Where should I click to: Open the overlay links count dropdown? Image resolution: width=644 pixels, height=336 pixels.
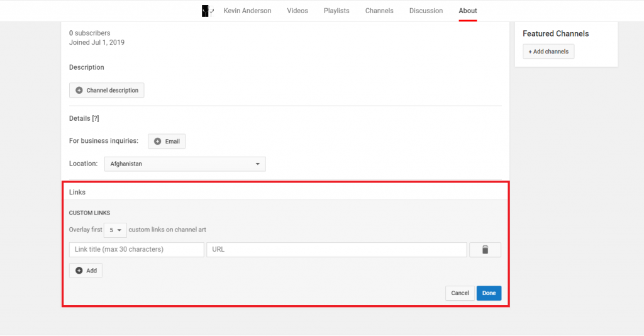(x=115, y=230)
